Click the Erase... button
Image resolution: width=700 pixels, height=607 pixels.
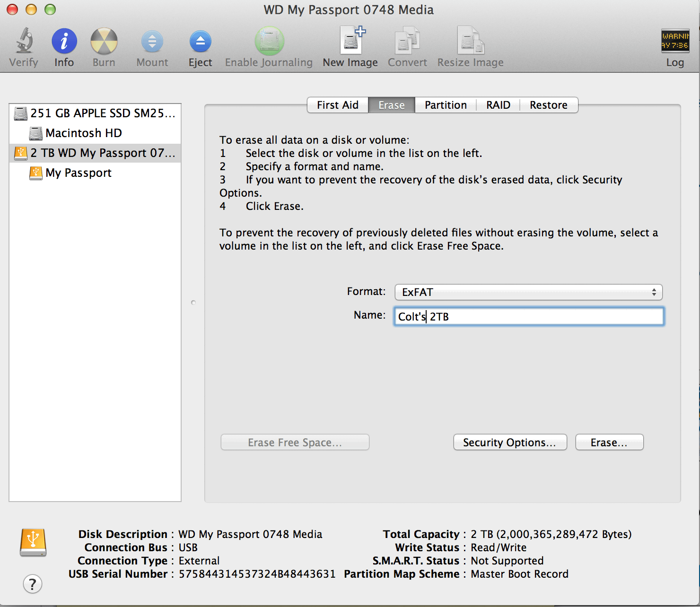[x=609, y=442]
